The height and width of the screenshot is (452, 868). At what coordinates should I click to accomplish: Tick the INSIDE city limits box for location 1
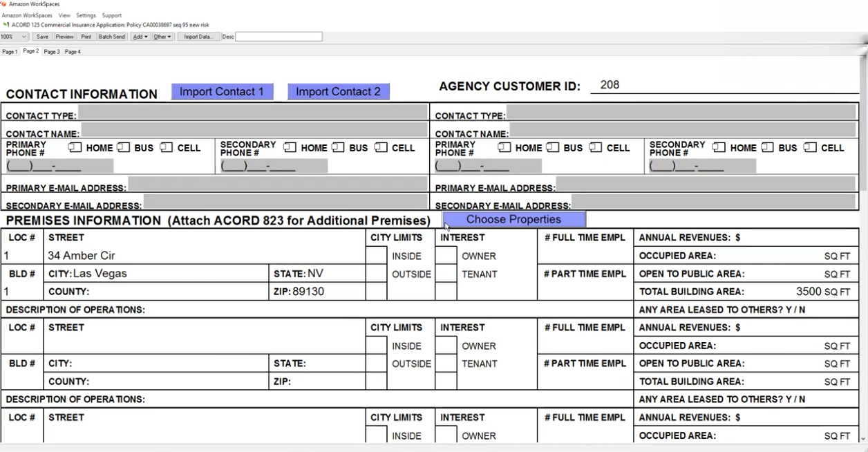coord(377,256)
